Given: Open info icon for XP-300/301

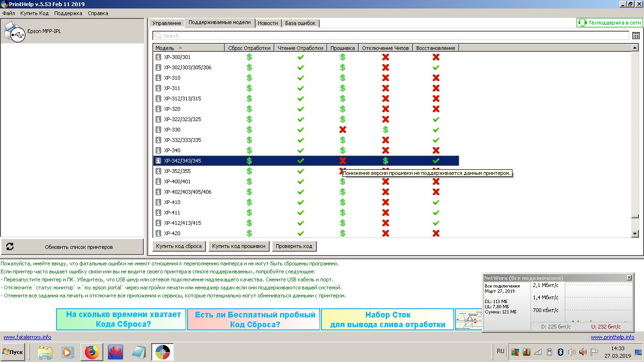Looking at the screenshot, I should (x=158, y=57).
